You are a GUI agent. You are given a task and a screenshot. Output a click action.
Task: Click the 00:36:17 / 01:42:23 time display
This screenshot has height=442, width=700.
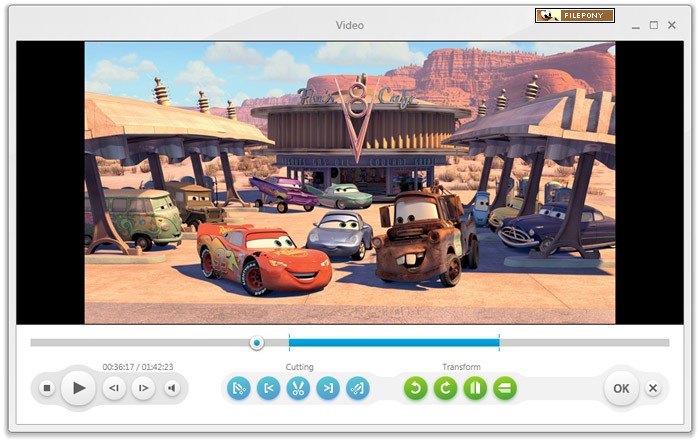[138, 367]
